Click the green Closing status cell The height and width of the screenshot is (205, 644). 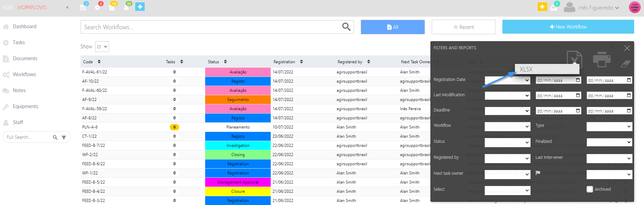tap(238, 155)
